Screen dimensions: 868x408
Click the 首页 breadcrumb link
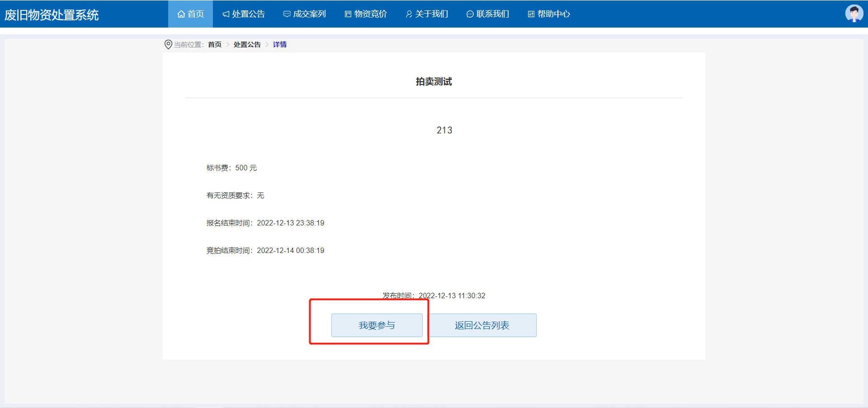click(x=215, y=44)
